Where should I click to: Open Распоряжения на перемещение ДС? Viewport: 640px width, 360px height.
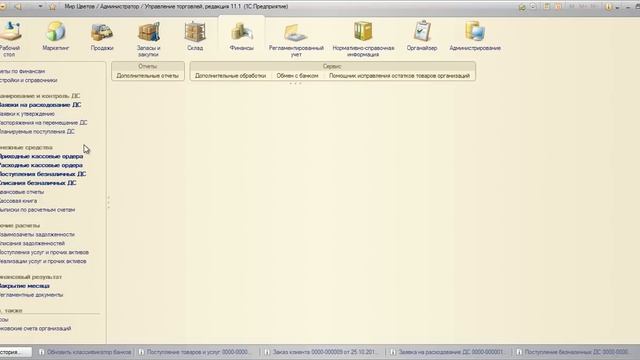[x=43, y=122]
